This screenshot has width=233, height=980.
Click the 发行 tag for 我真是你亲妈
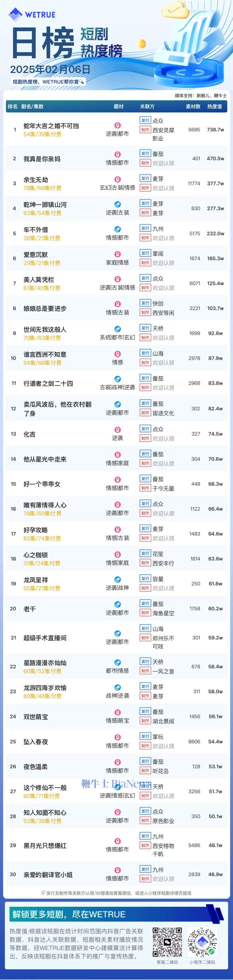(145, 154)
